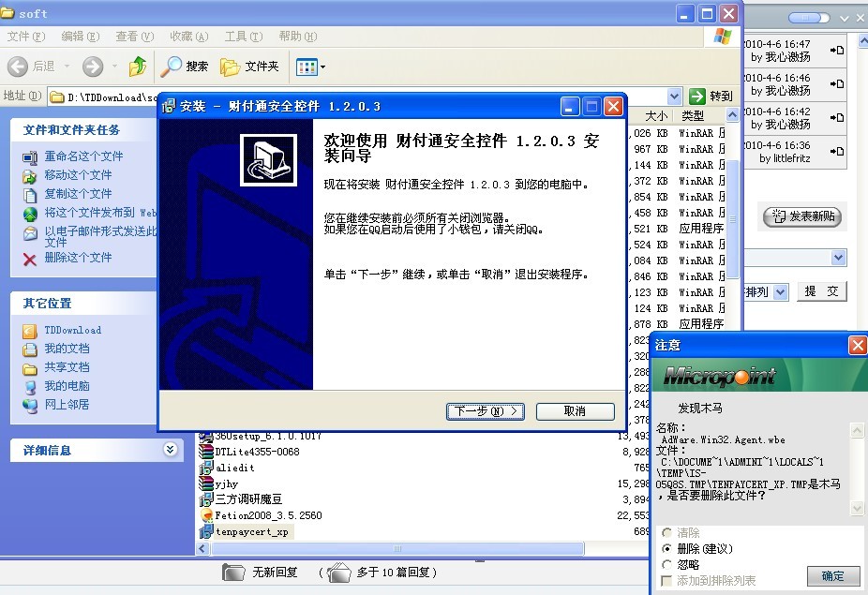Open TDDownload folder in 其它位置
This screenshot has height=595, width=868.
point(72,331)
